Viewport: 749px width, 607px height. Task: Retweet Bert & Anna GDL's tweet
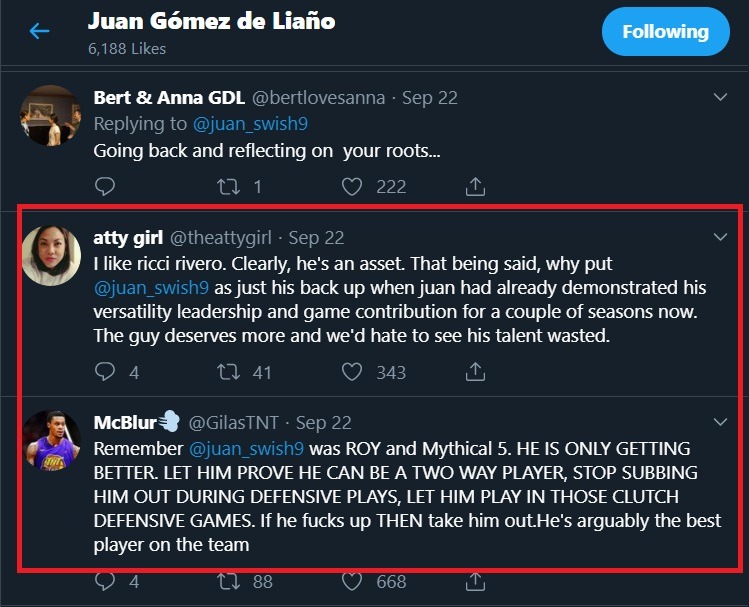click(x=228, y=186)
